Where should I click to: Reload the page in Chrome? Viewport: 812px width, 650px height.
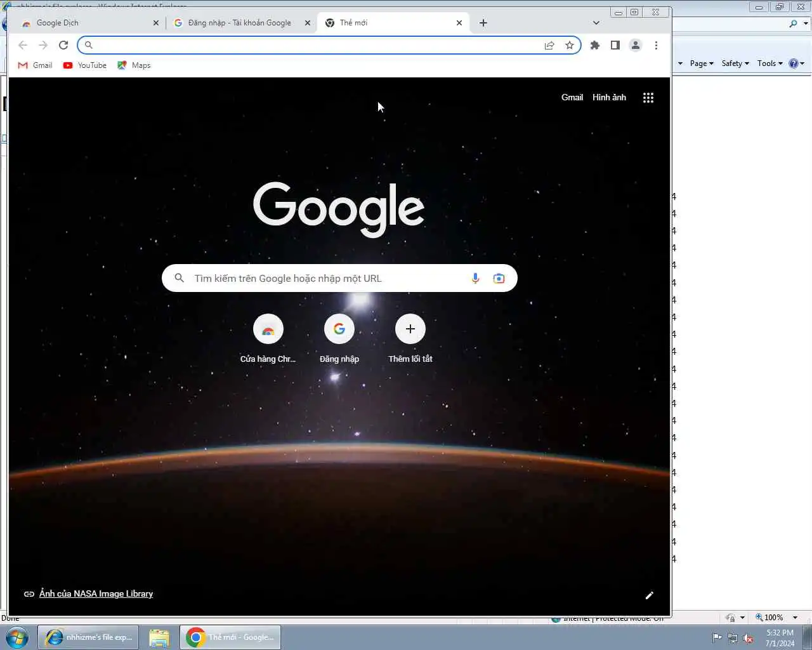click(x=63, y=45)
